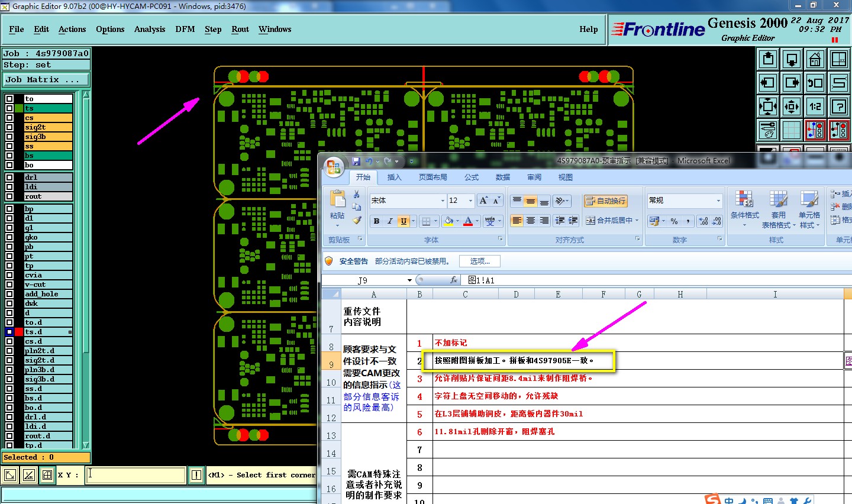The height and width of the screenshot is (504, 852).
Task: Click the zoom in arrows-inward icon
Action: pos(768,106)
